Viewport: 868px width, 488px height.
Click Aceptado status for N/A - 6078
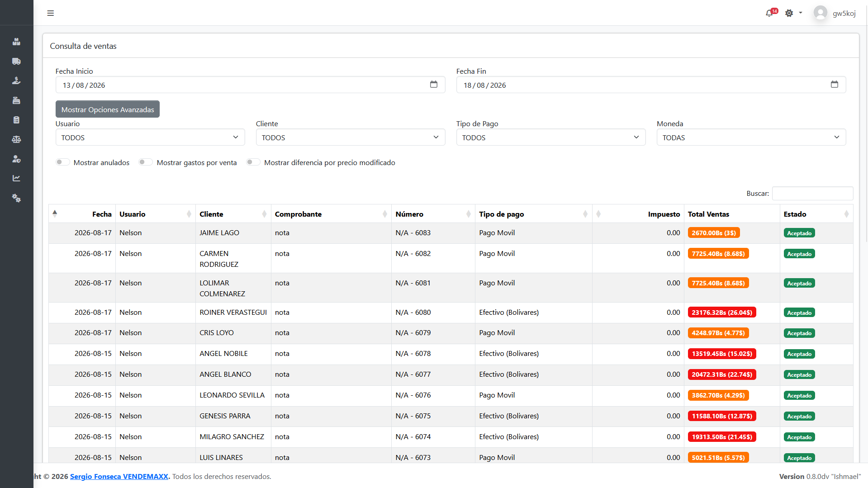(799, 354)
